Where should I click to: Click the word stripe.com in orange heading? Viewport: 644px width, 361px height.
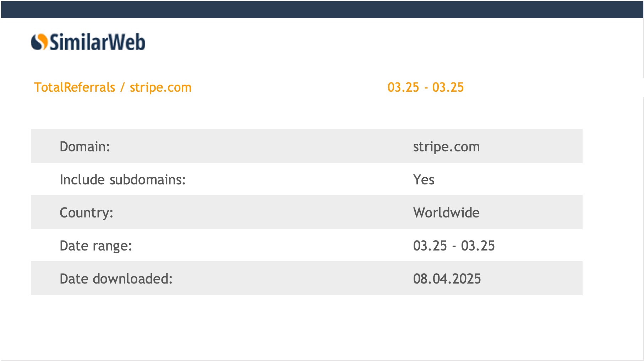tap(160, 88)
